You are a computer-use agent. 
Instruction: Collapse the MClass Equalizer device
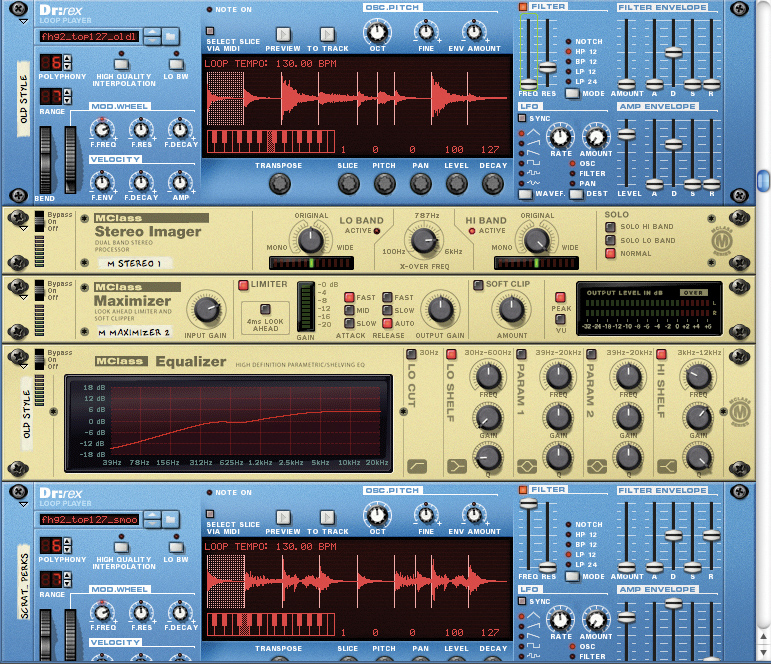coord(23,367)
